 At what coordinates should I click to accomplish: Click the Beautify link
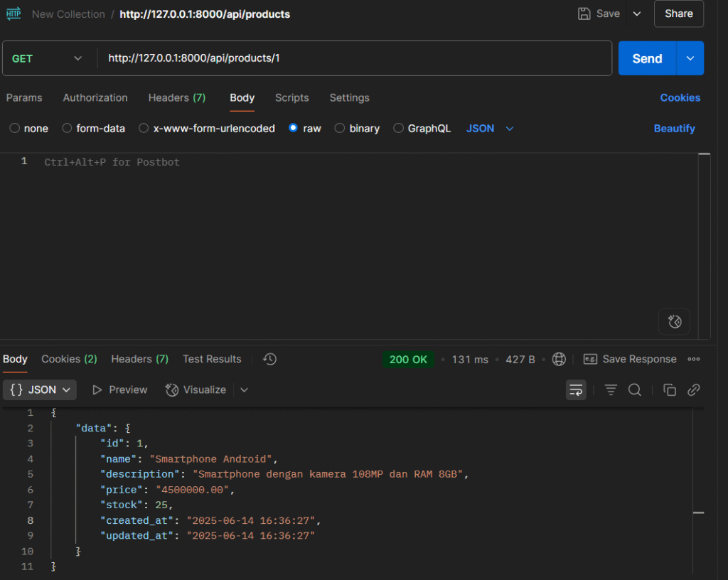674,129
